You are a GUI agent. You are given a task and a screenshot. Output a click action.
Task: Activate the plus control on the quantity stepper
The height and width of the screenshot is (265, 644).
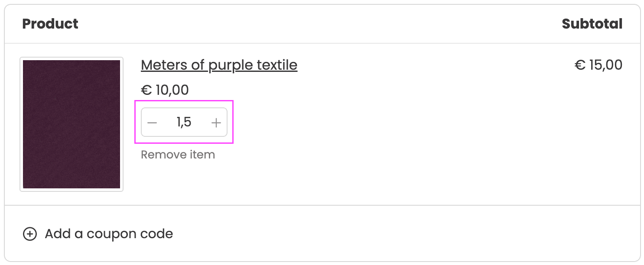[x=216, y=122]
